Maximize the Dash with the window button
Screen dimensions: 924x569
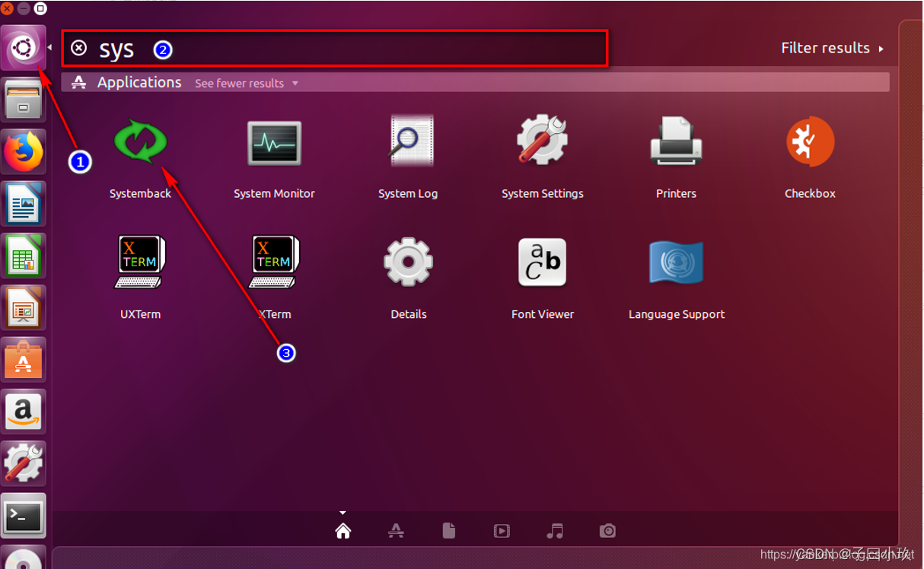pyautogui.click(x=40, y=8)
